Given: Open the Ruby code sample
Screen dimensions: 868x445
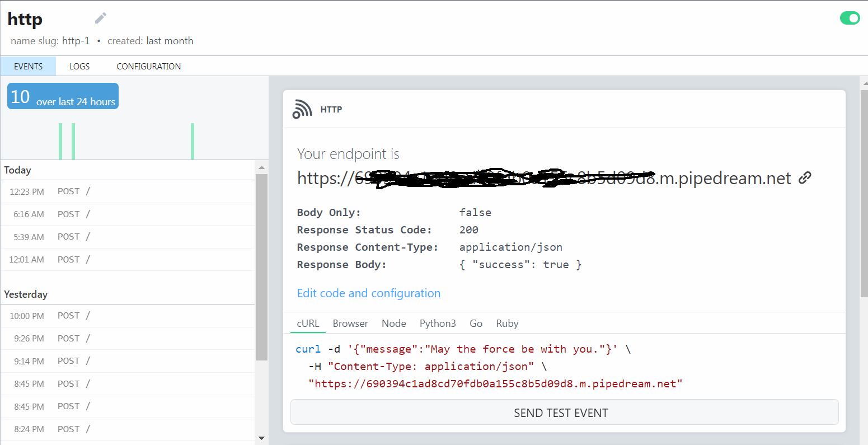Looking at the screenshot, I should point(506,323).
